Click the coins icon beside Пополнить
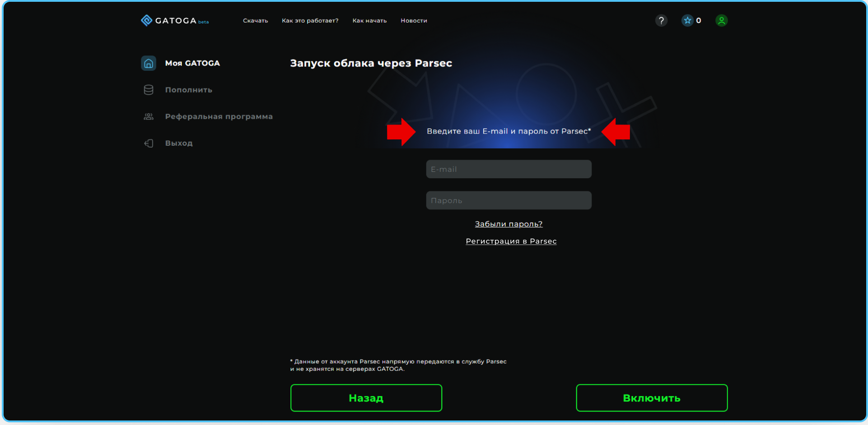The image size is (868, 425). 149,90
